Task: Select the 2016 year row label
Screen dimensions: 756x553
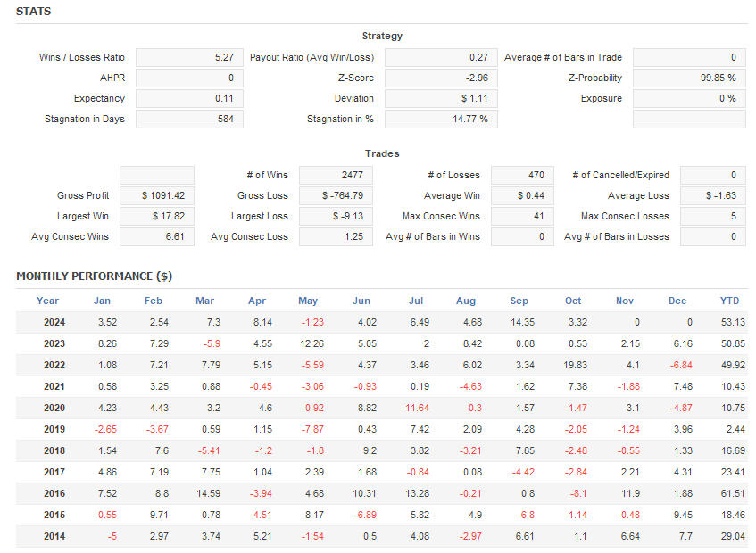Action: (54, 494)
